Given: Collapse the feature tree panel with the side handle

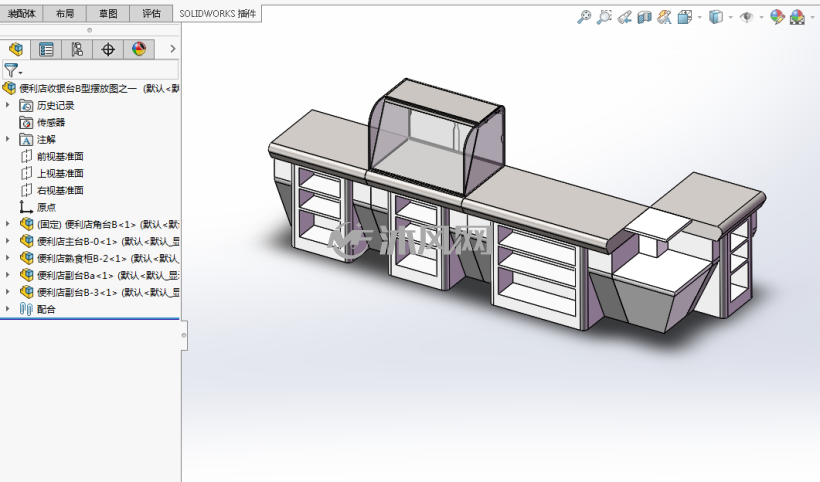Looking at the screenshot, I should 184,335.
